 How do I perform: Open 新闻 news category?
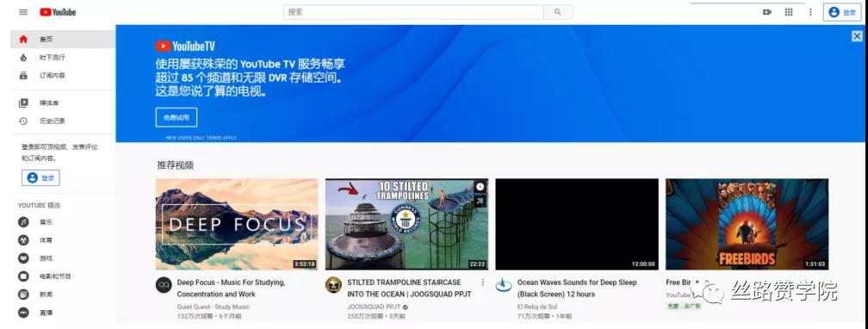(63, 294)
